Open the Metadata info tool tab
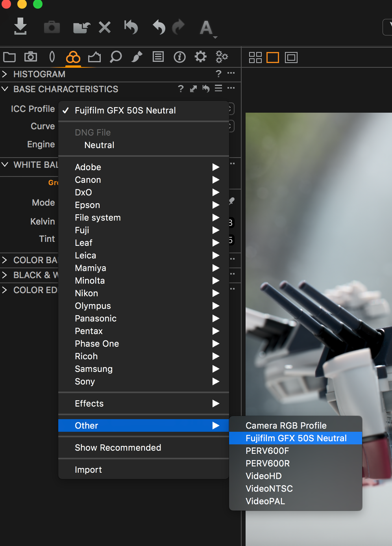This screenshot has width=392, height=546. point(179,57)
